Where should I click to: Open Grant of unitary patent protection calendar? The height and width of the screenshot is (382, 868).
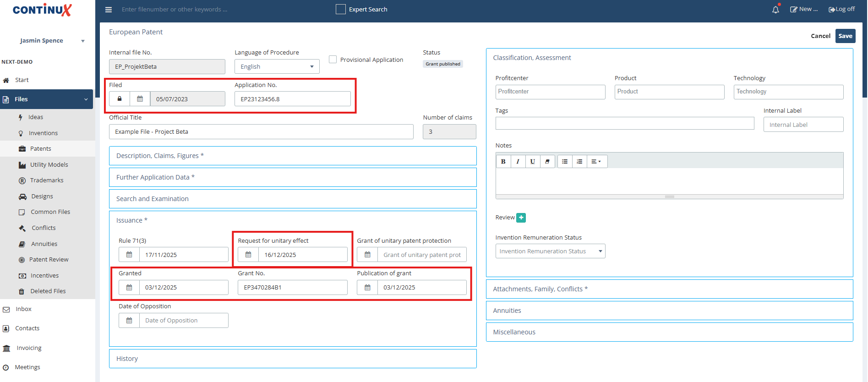click(x=367, y=255)
